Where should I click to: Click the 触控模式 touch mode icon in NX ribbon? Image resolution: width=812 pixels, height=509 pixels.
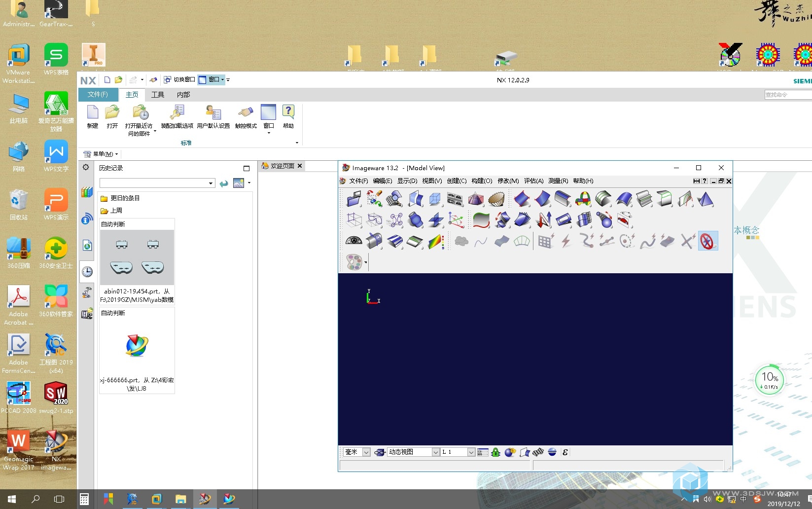point(246,117)
